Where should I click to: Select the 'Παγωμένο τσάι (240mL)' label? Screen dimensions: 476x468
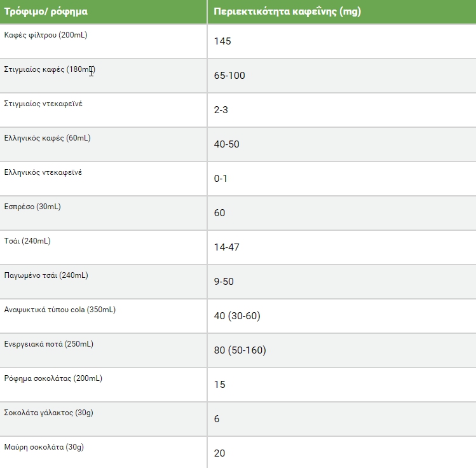pyautogui.click(x=46, y=275)
